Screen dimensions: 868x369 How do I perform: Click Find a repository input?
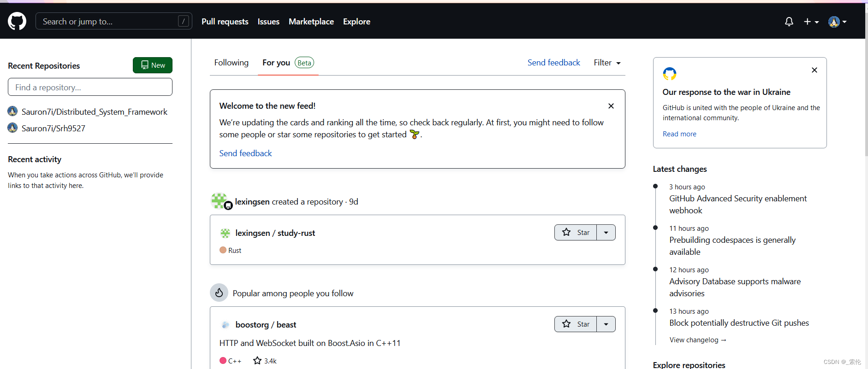click(90, 87)
